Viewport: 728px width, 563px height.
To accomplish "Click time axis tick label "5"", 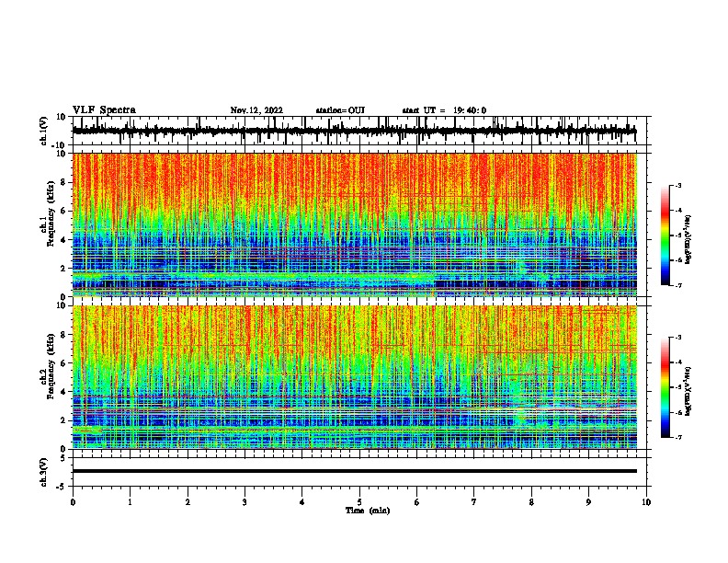I will [x=359, y=502].
